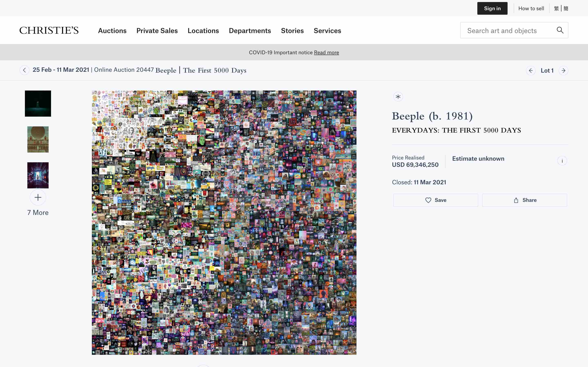The image size is (588, 367).
Task: Open the estimate info icon
Action: (x=562, y=161)
